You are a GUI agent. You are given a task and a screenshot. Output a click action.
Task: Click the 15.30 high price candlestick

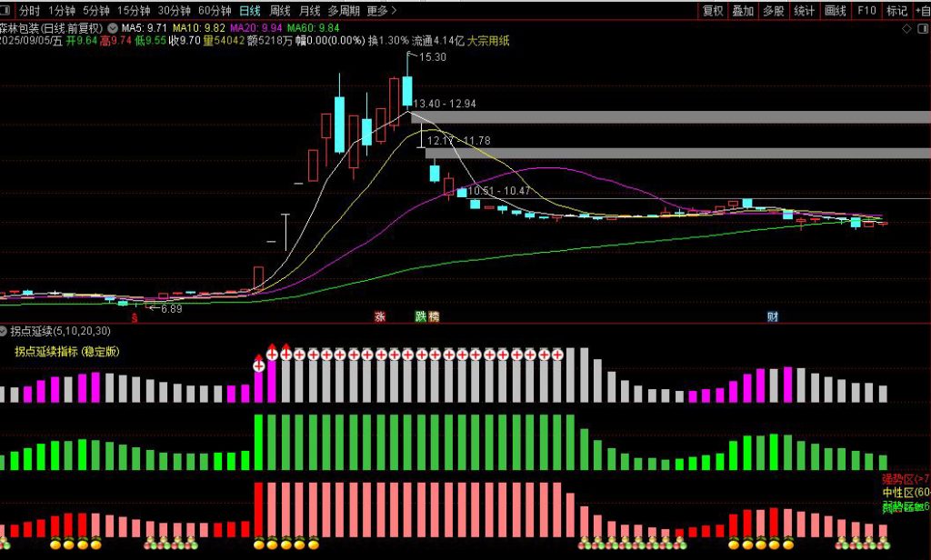407,91
